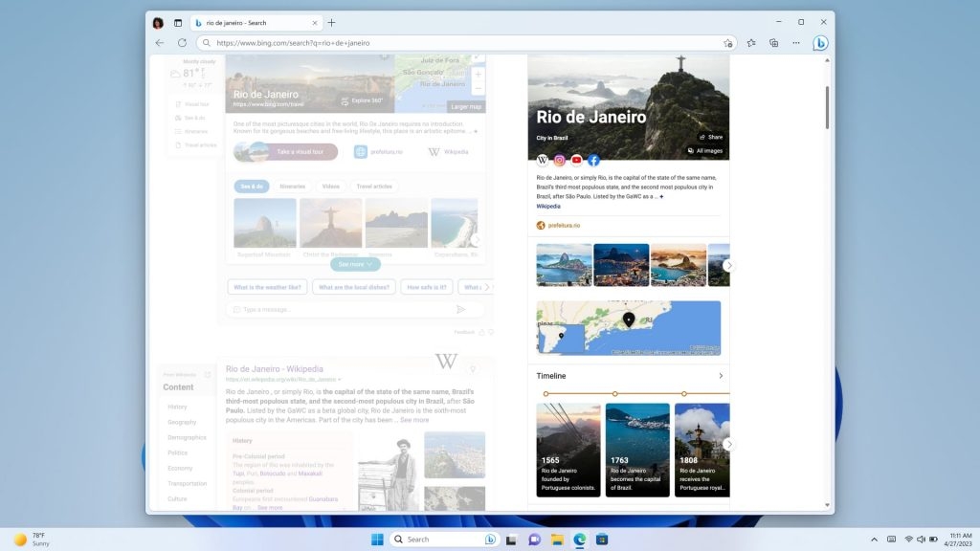This screenshot has height=551, width=980.
Task: Click the YouTube icon in the knowledge panel
Action: point(575,161)
